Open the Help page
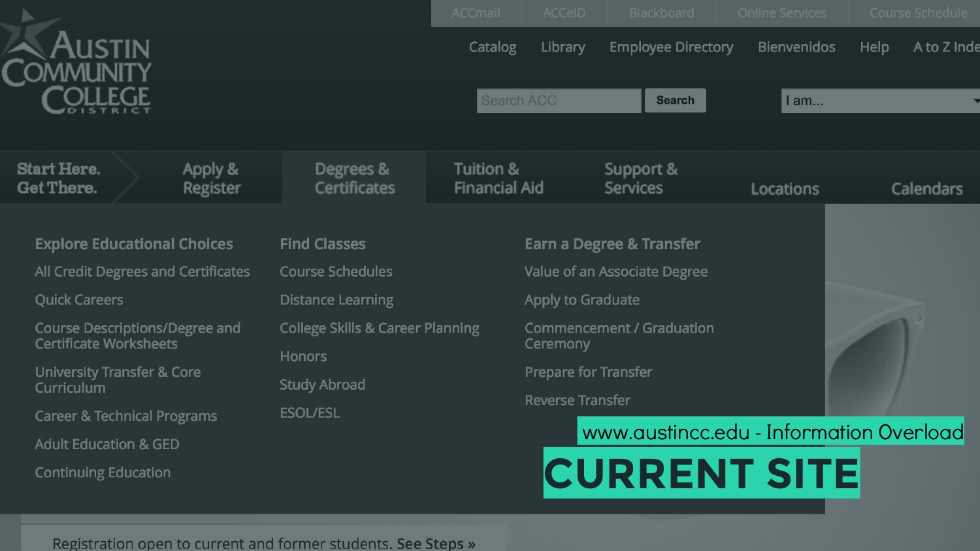The width and height of the screenshot is (980, 551). point(874,47)
